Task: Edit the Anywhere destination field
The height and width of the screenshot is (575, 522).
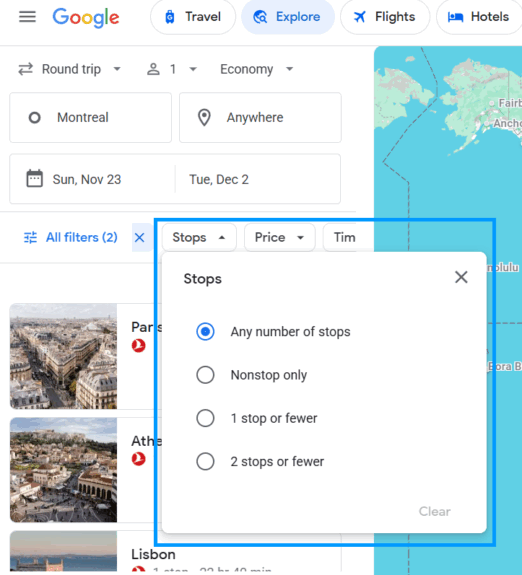Action: 260,118
